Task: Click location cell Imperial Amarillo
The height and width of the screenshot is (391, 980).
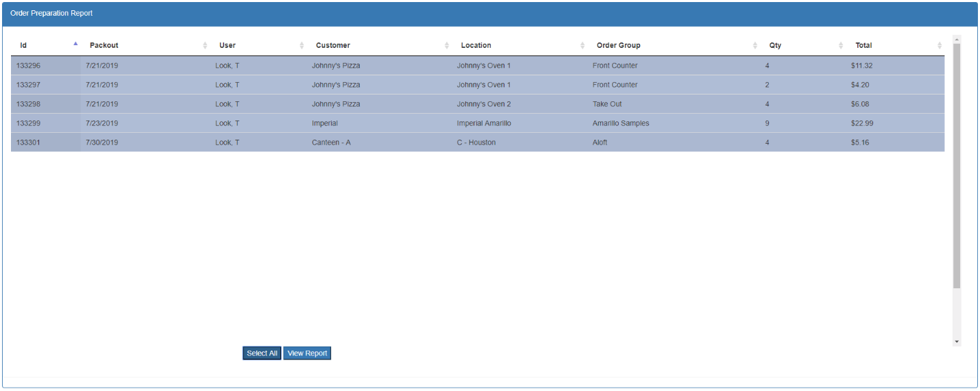Action: 484,123
